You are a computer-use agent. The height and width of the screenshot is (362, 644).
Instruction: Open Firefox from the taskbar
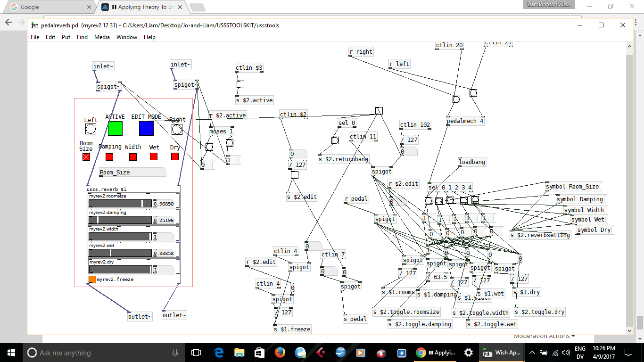point(280,353)
